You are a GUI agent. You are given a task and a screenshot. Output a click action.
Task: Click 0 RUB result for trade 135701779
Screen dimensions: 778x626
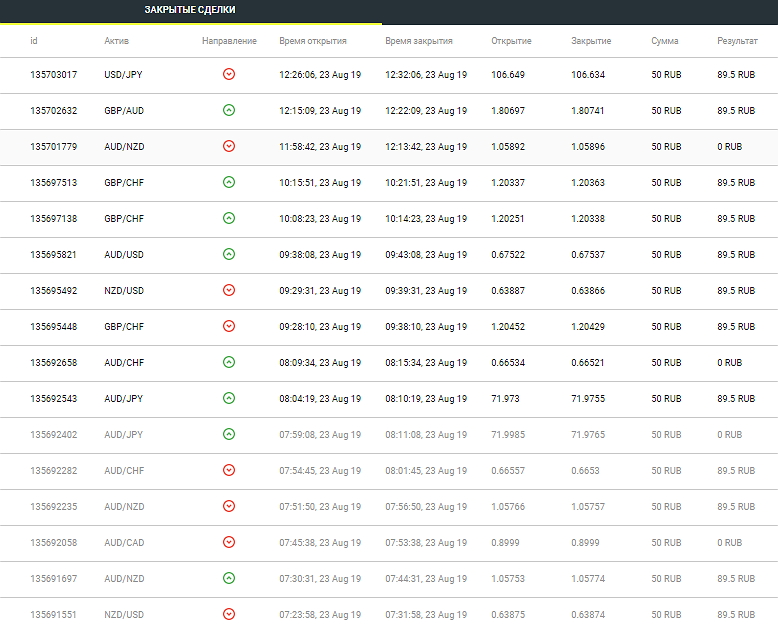[x=729, y=147]
